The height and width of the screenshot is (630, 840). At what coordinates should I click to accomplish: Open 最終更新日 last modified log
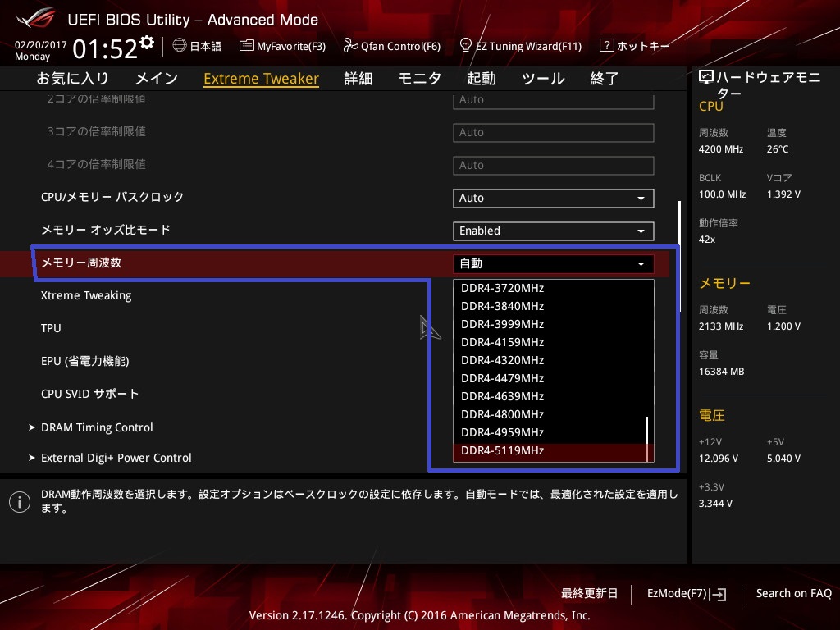point(589,594)
